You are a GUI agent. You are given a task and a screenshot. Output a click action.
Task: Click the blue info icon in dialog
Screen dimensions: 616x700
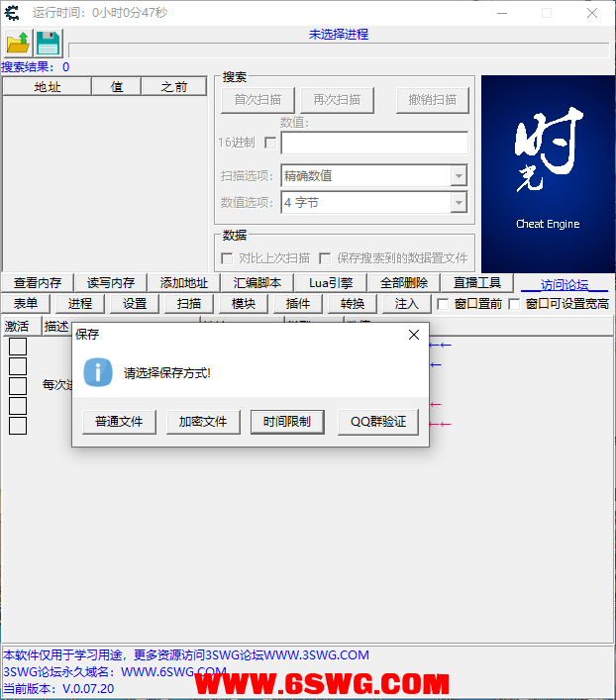pos(98,373)
